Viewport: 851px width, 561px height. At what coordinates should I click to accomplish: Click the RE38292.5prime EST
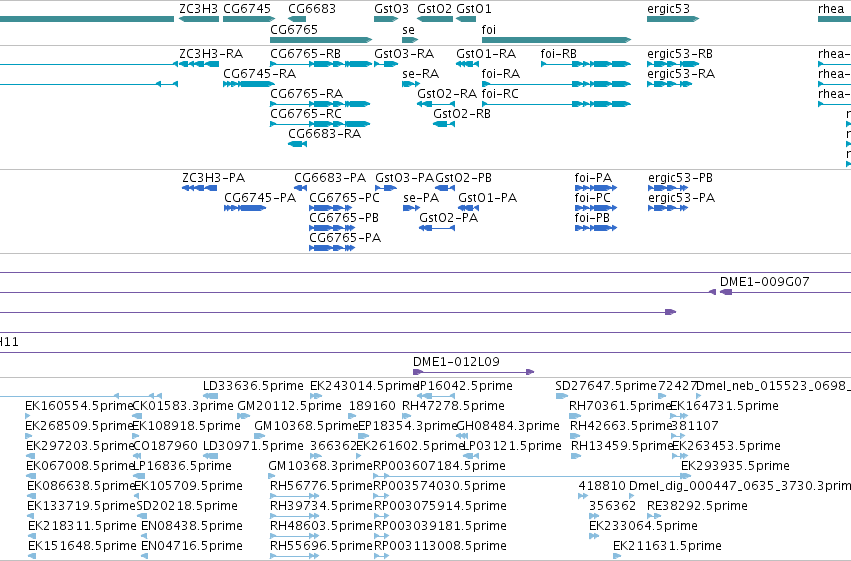click(654, 517)
